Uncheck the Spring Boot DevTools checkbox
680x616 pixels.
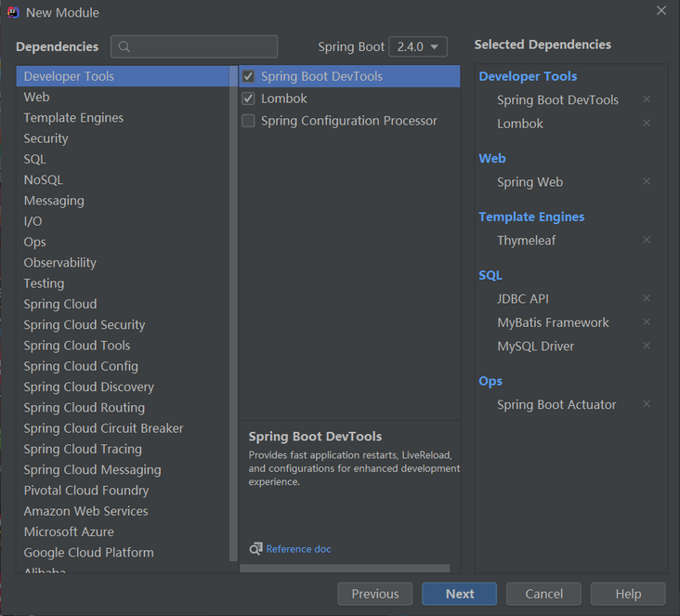coord(248,76)
